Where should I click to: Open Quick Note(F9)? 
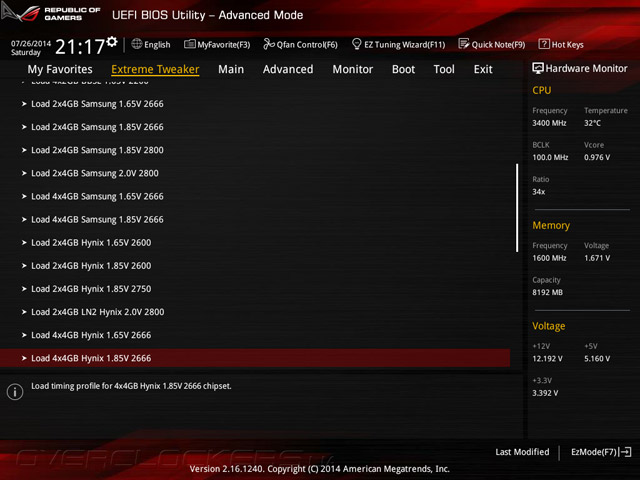click(498, 45)
